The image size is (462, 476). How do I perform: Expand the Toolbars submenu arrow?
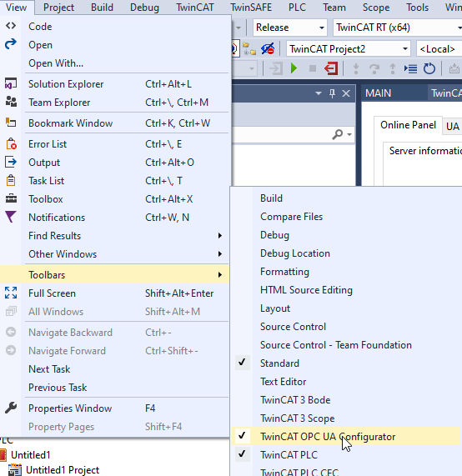[220, 275]
